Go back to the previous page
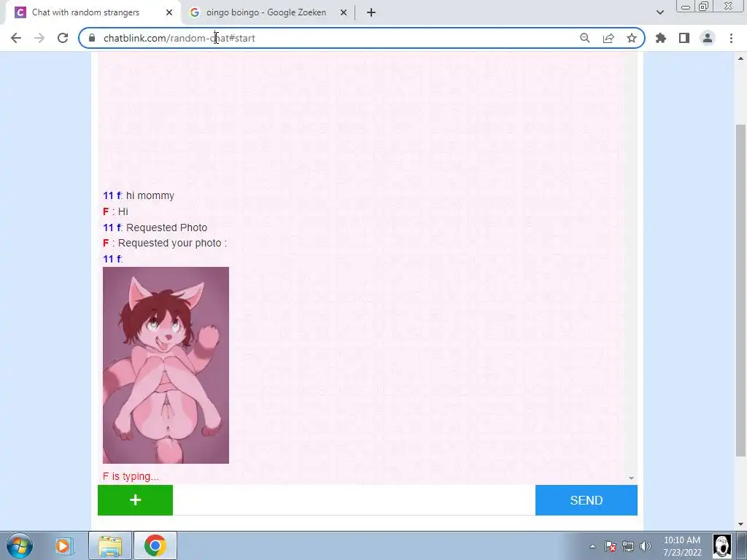The height and width of the screenshot is (560, 747). [16, 38]
